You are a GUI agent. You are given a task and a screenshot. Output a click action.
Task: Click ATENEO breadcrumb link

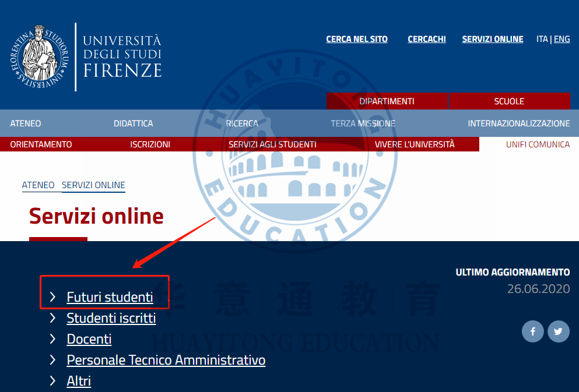[38, 185]
